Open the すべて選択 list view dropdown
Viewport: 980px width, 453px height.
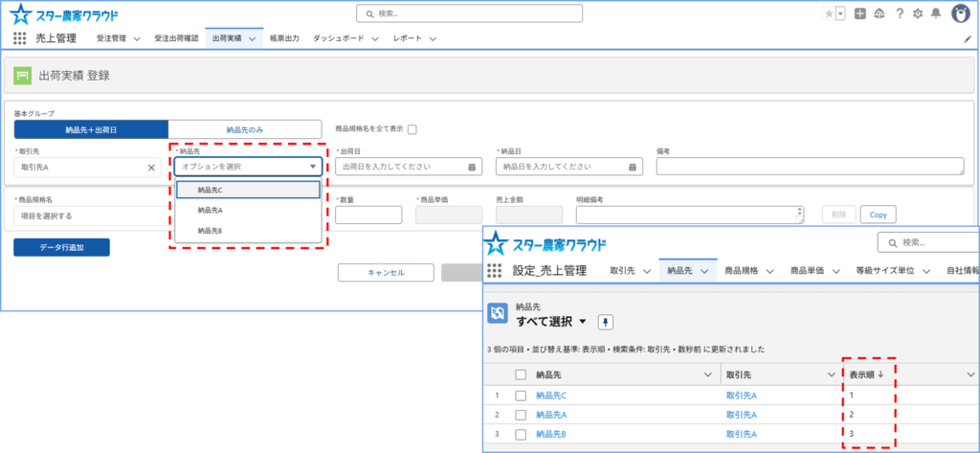tap(583, 321)
